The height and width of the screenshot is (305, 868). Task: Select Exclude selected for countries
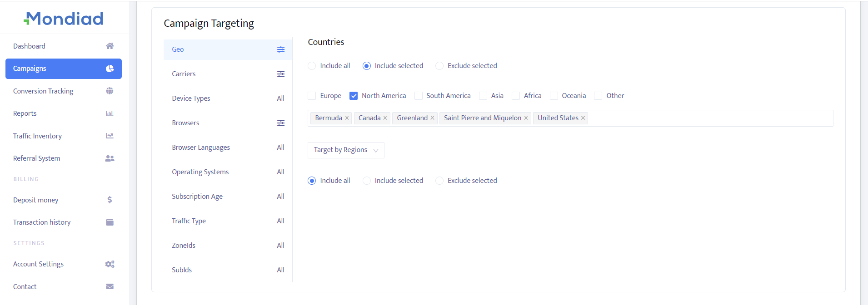439,66
